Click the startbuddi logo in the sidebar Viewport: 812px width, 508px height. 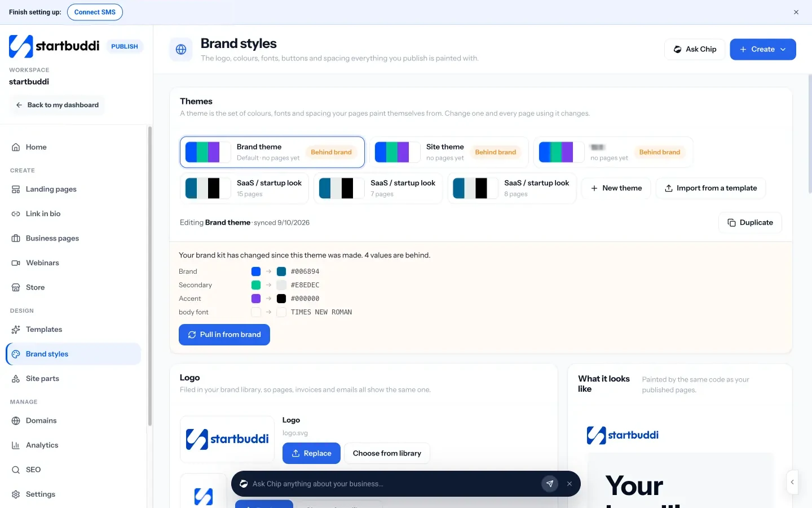click(x=54, y=46)
